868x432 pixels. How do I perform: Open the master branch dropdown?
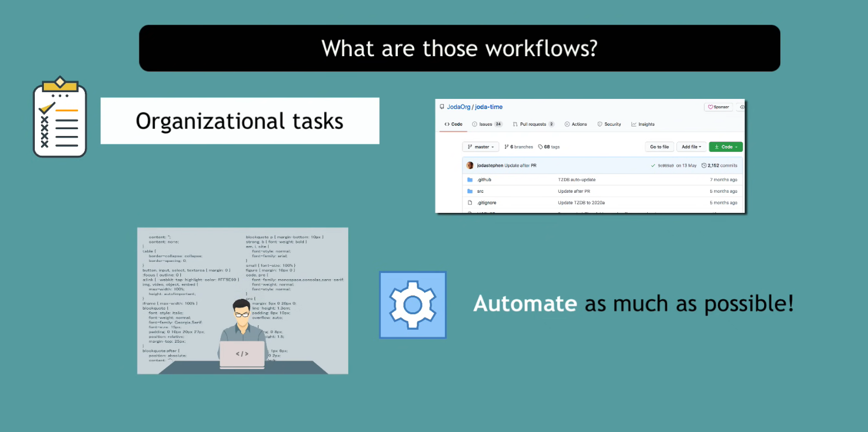481,147
